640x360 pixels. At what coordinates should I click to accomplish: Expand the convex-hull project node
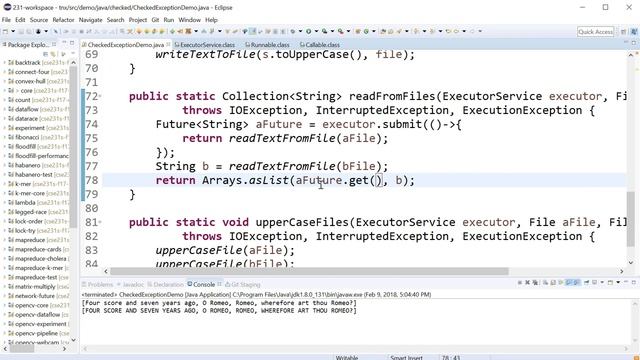(4, 81)
